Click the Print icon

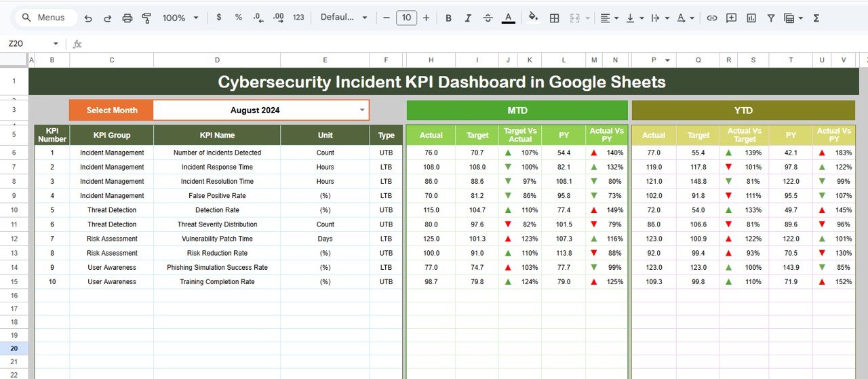point(127,18)
